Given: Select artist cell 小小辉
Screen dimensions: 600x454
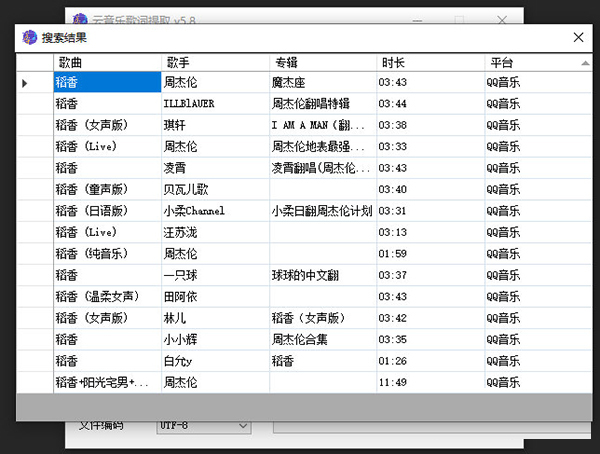Looking at the screenshot, I should click(x=215, y=339).
